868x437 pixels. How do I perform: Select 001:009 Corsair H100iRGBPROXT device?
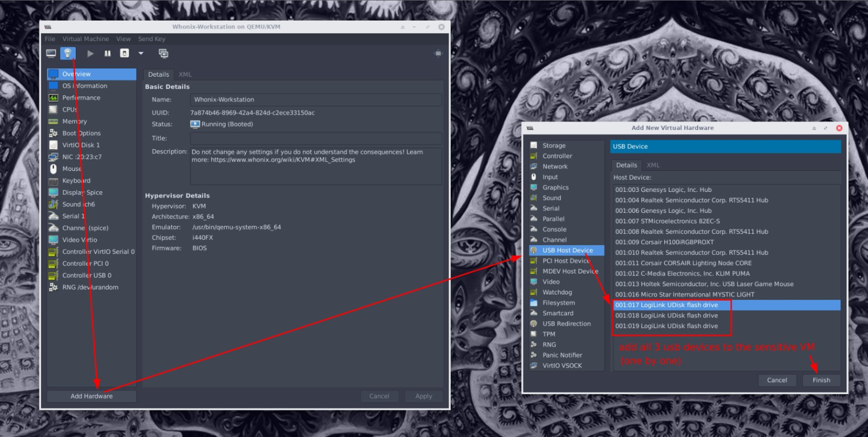click(x=727, y=242)
